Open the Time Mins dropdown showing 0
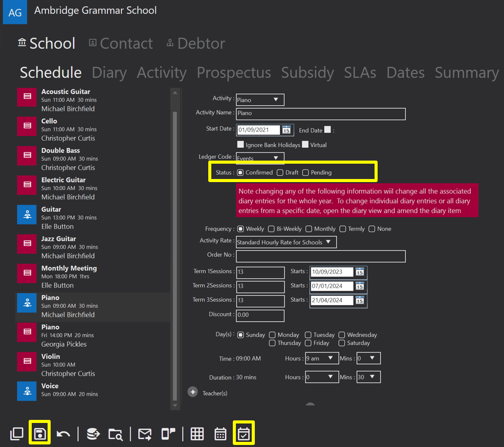Viewport: 504px width, 447px height. click(x=368, y=358)
